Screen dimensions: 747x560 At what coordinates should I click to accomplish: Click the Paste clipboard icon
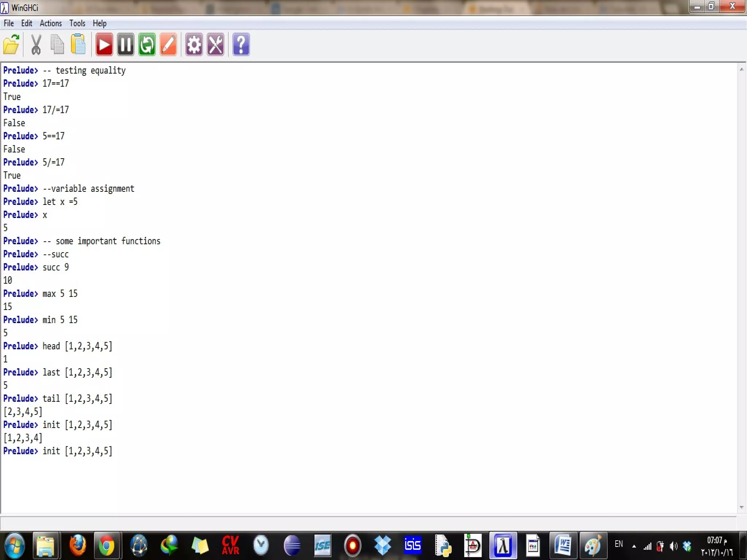click(78, 45)
